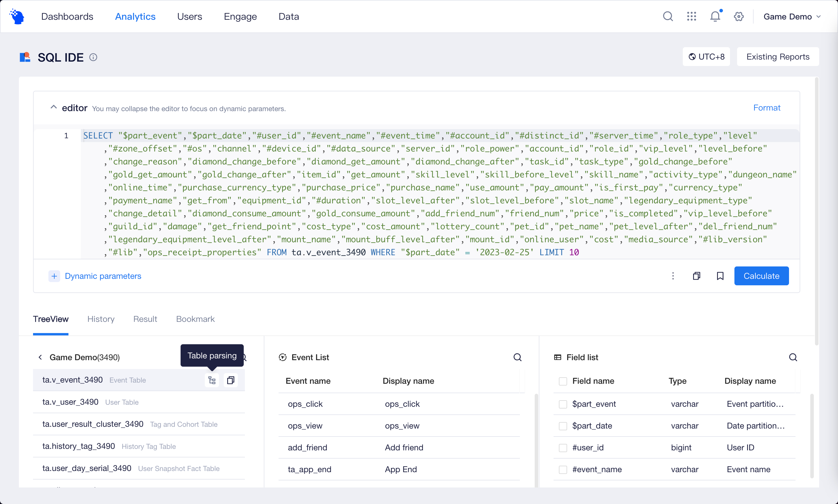This screenshot has width=838, height=504.
Task: Format the SQL query
Action: pos(767,108)
